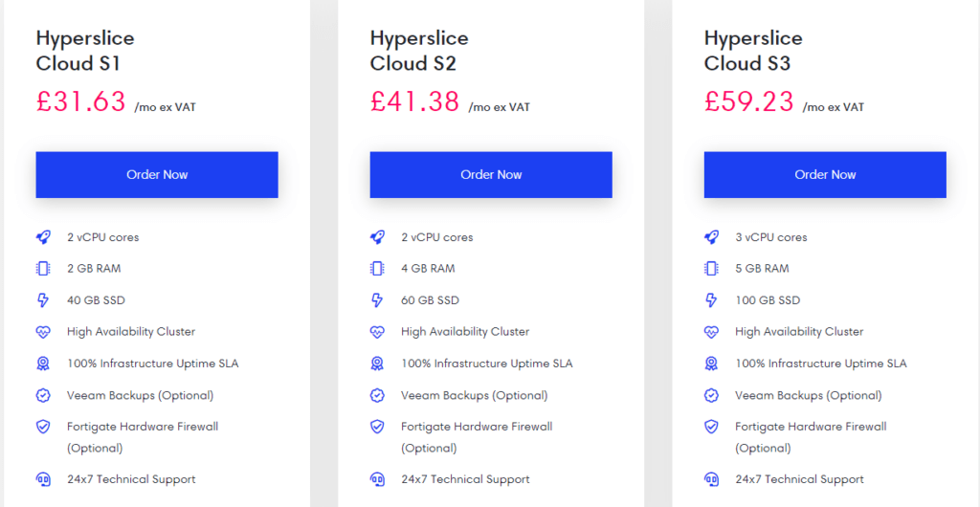Click lightning bolt icon beside 100 GB SSD
This screenshot has height=507, width=980.
711,300
